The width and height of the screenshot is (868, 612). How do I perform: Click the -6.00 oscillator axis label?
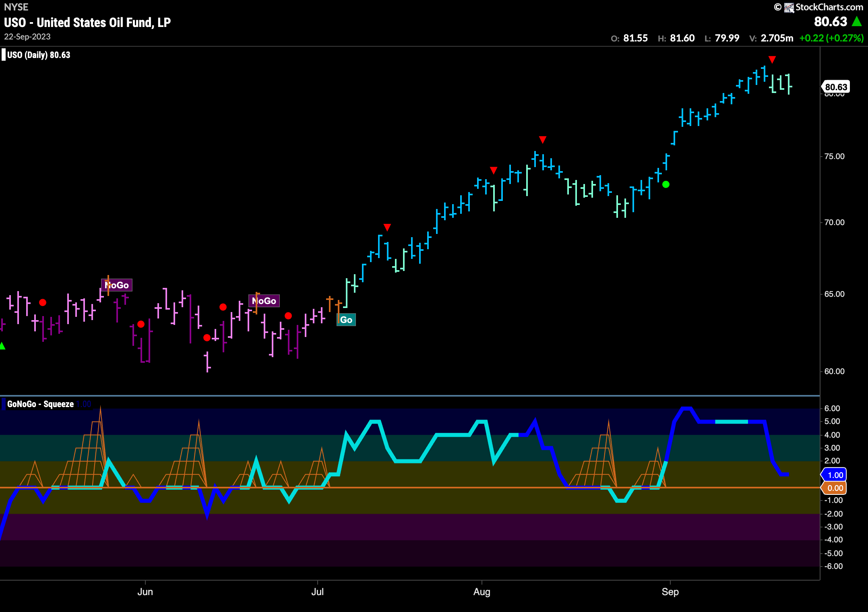click(x=833, y=566)
